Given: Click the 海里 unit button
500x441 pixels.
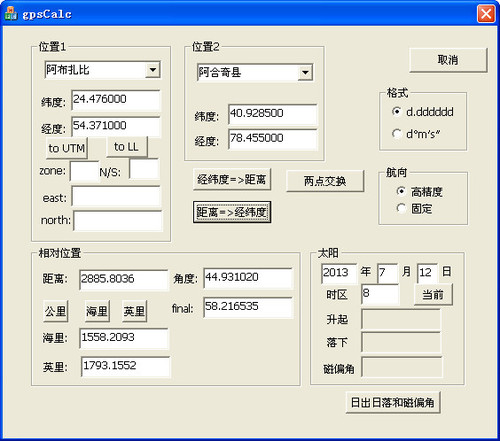Looking at the screenshot, I should [x=97, y=311].
